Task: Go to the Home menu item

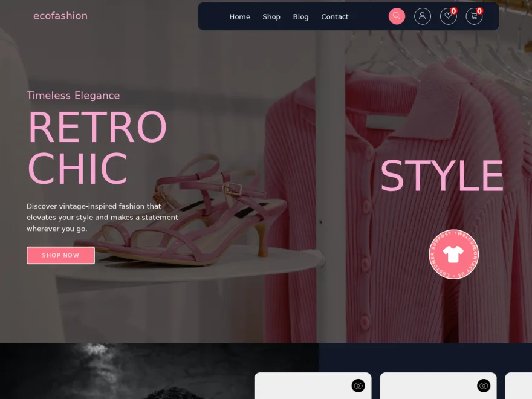Action: tap(239, 17)
